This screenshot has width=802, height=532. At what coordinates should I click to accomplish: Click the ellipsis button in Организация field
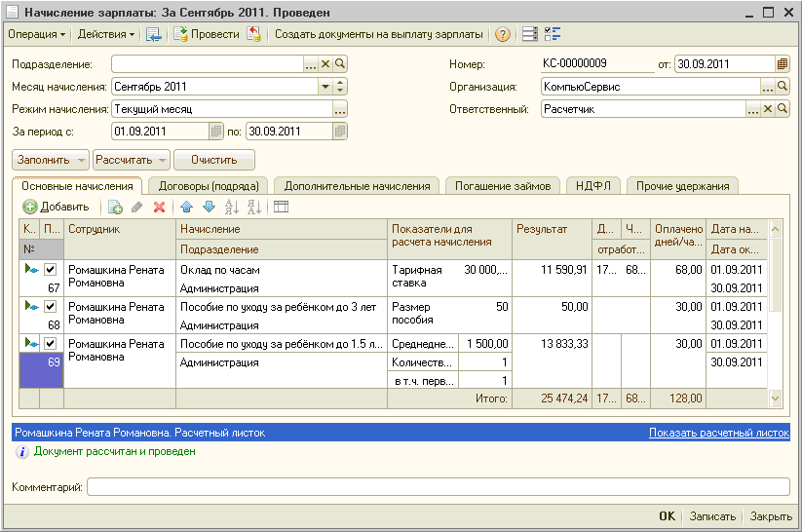767,87
